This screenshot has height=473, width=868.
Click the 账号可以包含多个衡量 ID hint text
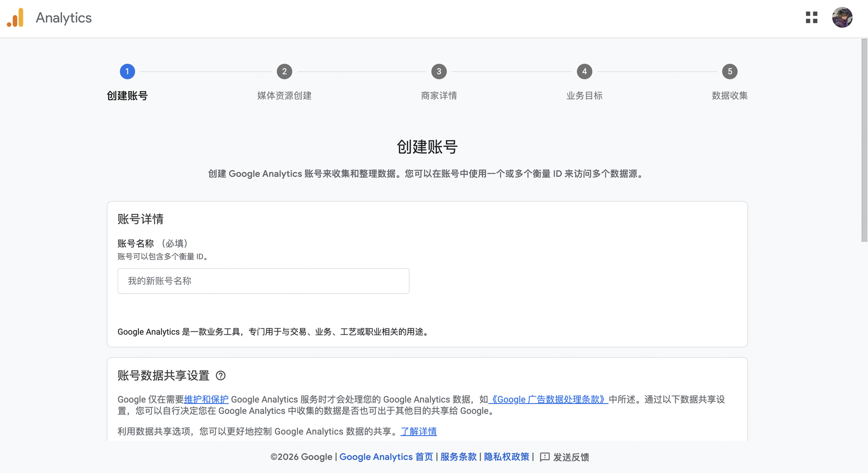click(x=164, y=257)
